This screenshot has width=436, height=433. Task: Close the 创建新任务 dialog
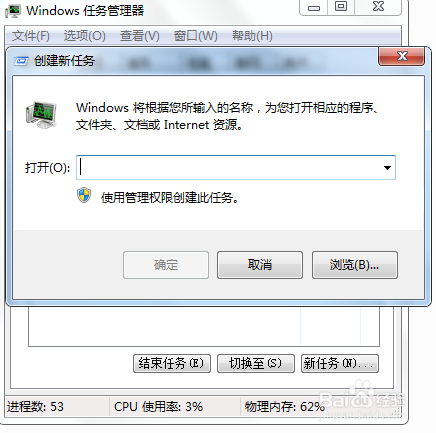coord(402,56)
